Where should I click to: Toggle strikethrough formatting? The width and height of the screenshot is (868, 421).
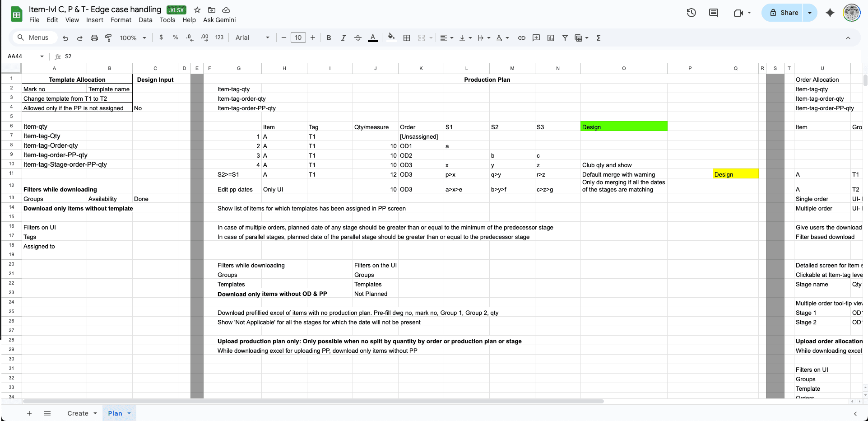[x=358, y=38]
